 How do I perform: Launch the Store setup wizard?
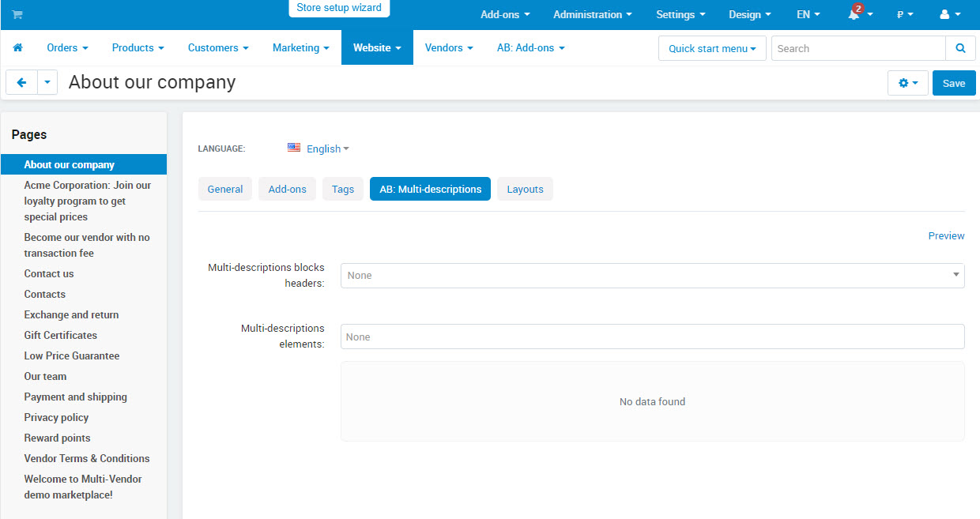click(x=339, y=8)
